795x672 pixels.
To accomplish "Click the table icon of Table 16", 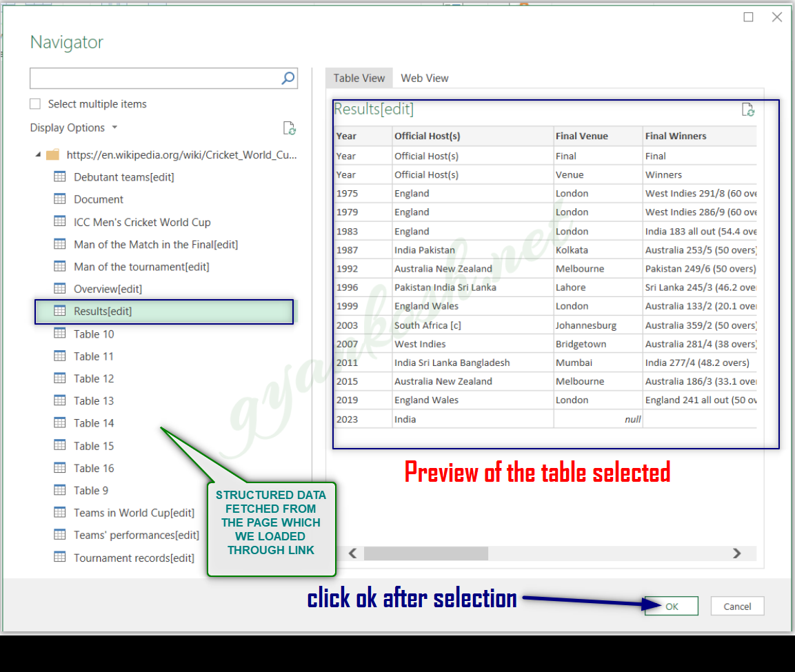I will [x=60, y=468].
